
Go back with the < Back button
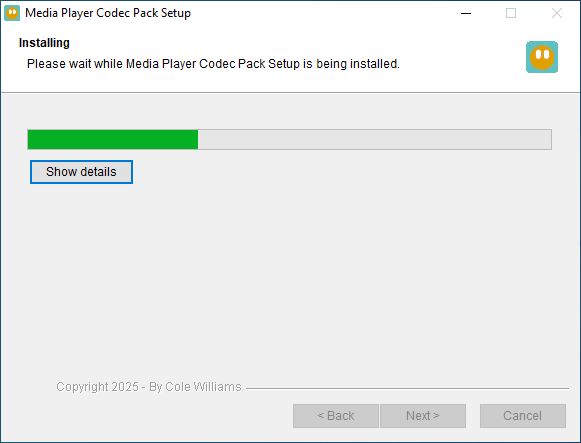pyautogui.click(x=336, y=416)
